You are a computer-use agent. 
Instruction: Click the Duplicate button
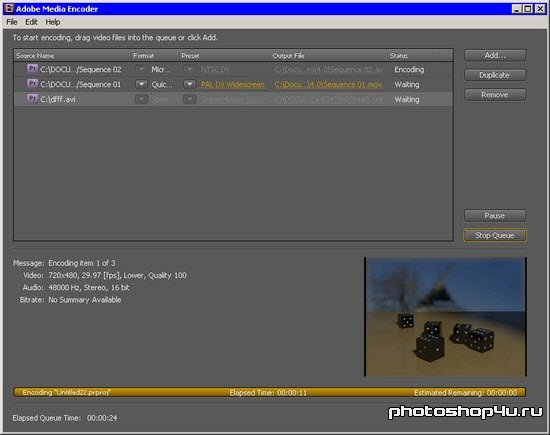tap(495, 75)
